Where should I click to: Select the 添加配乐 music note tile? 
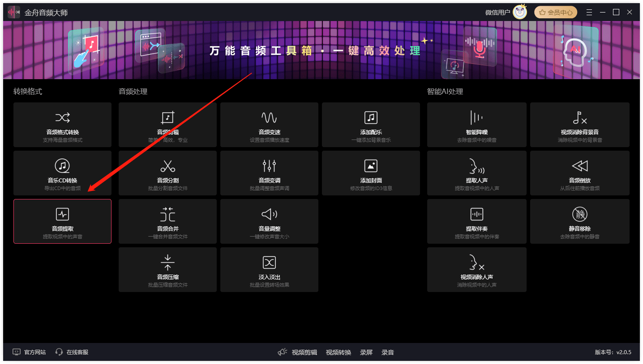point(371,118)
